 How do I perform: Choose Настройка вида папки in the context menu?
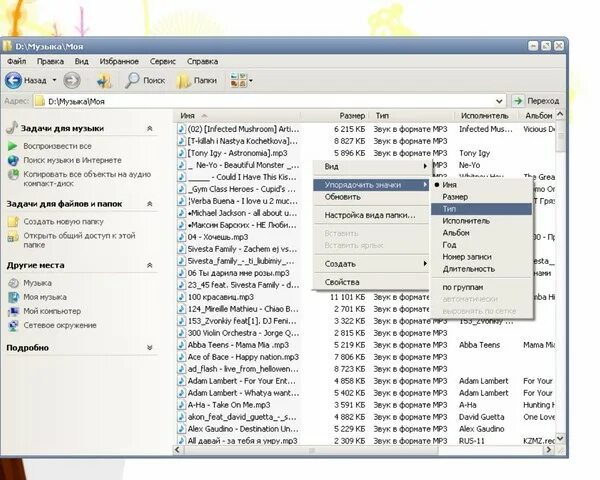point(371,215)
